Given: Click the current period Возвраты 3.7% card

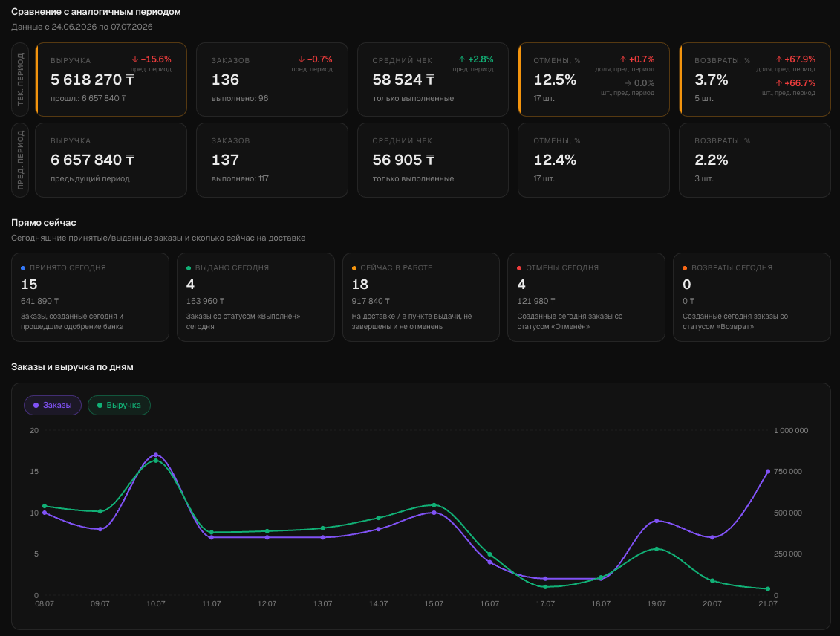Looking at the screenshot, I should pyautogui.click(x=755, y=79).
